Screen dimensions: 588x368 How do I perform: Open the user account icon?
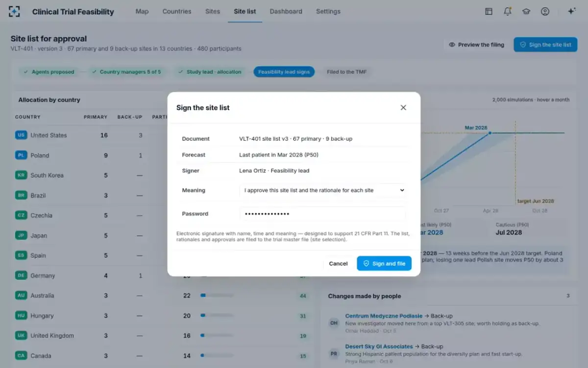545,11
